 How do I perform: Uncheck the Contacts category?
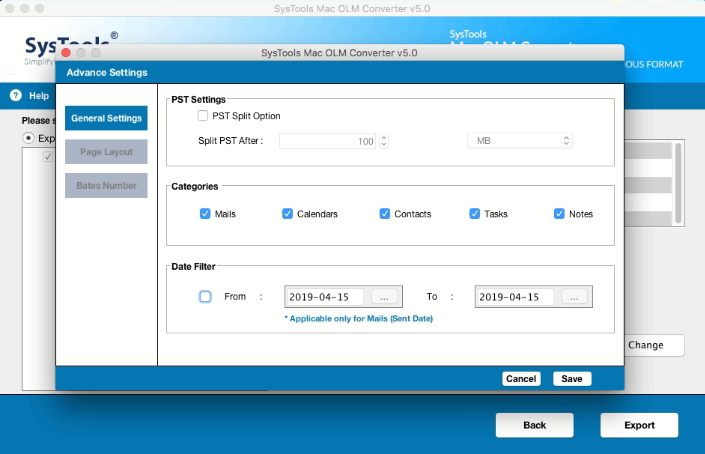(384, 214)
